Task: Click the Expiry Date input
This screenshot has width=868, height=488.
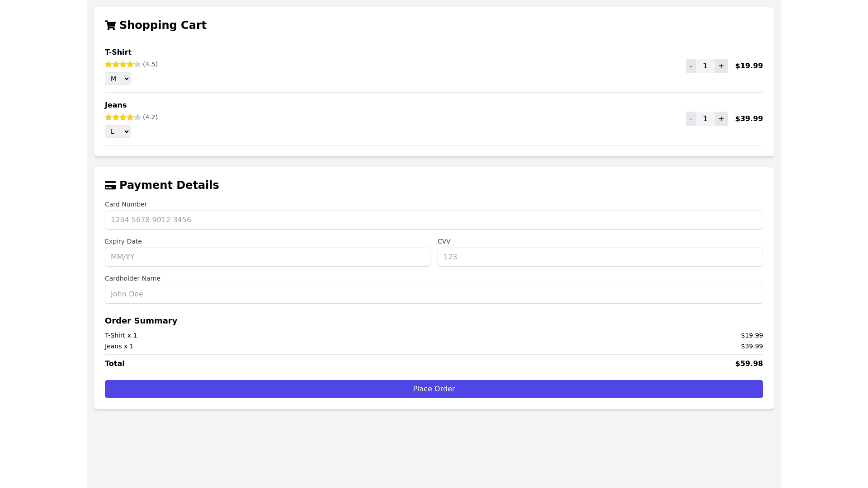Action: 267,257
